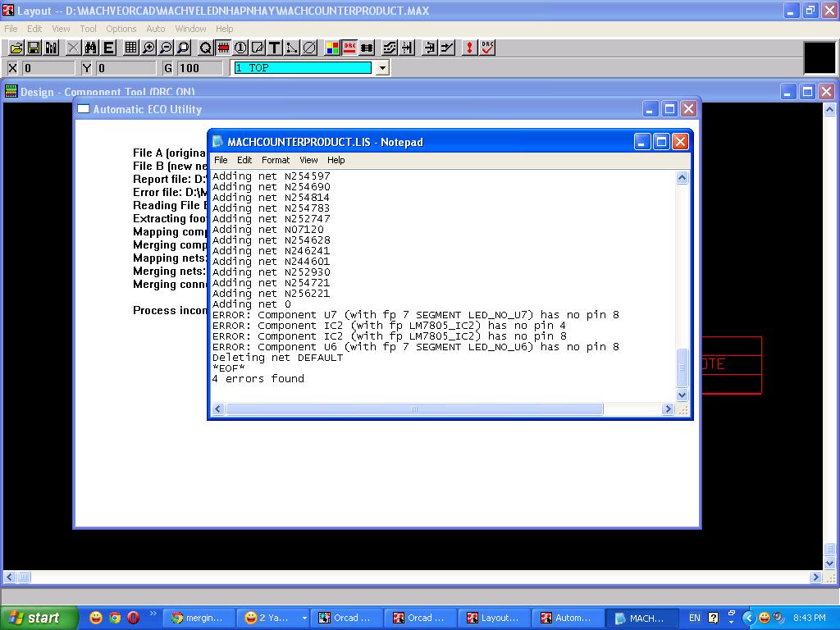Click Notepad's horizontal scroll right arrow
Image resolution: width=840 pixels, height=630 pixels.
668,409
